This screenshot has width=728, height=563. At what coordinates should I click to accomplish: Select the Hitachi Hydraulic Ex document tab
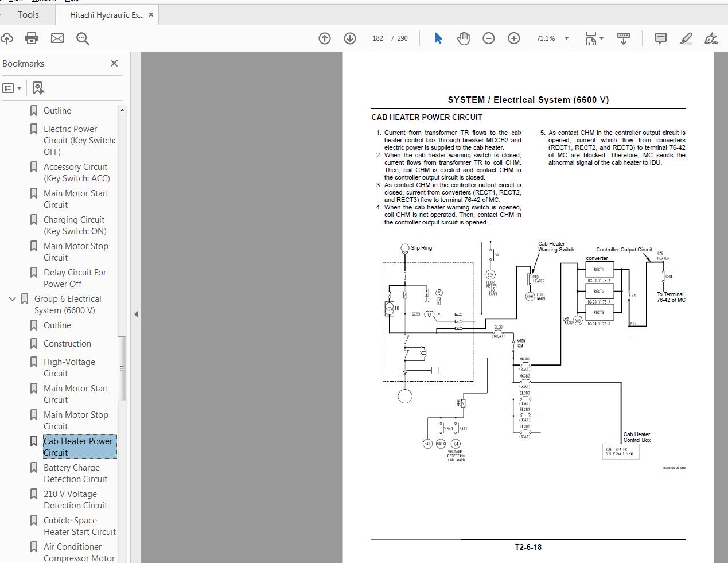[107, 15]
